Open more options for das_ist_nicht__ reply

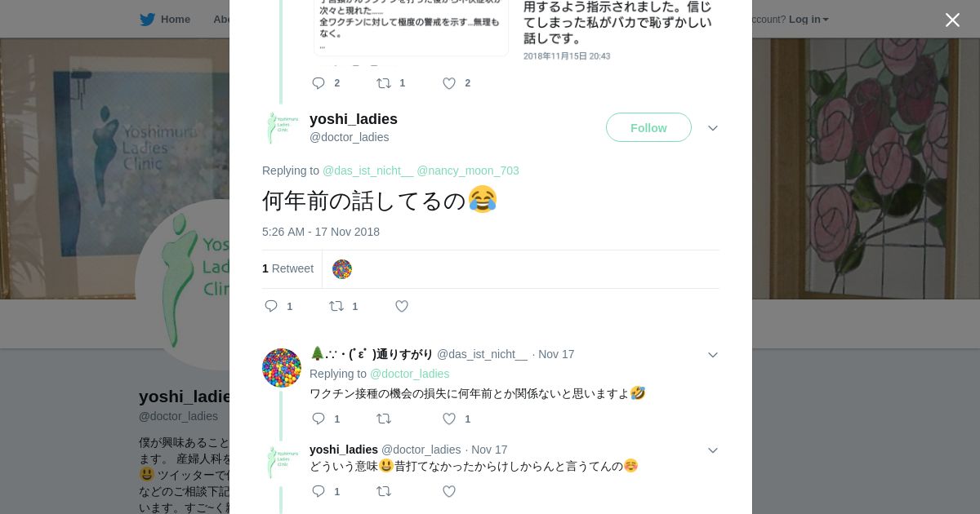713,355
